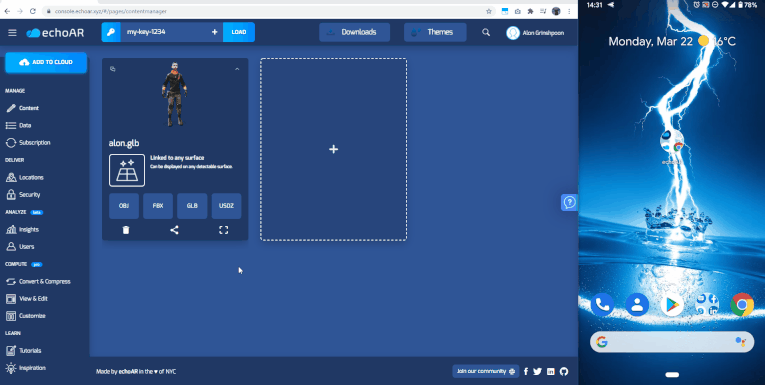Download the USDZ format

point(226,205)
